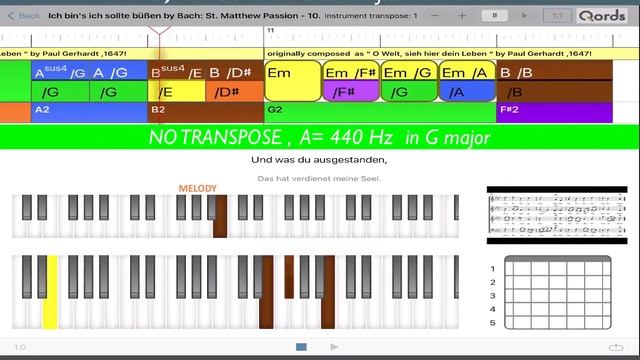Click the song title text in header
Screen dimensions: 640x360
point(184,16)
